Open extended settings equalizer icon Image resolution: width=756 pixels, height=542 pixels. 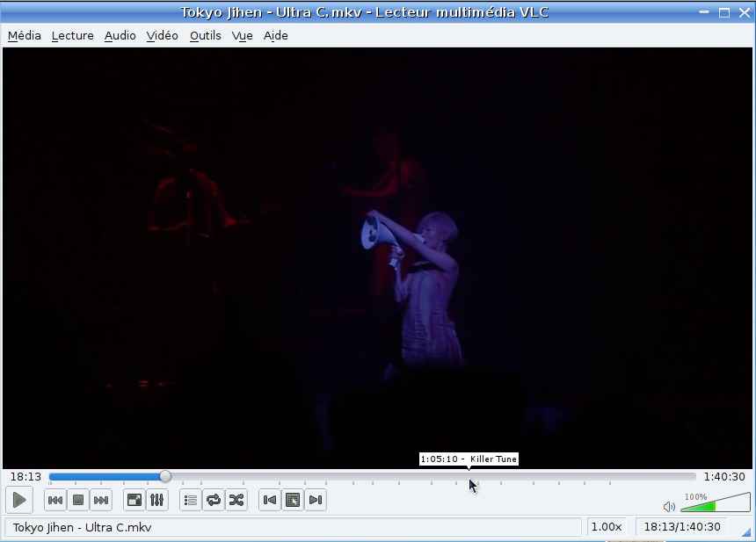(157, 501)
